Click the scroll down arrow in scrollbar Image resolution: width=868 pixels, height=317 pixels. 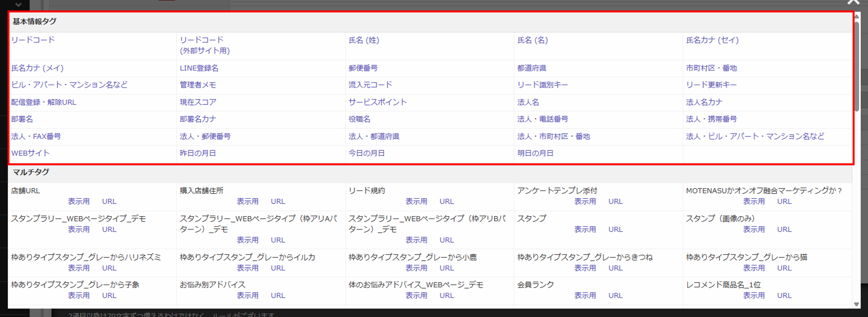pyautogui.click(x=856, y=304)
